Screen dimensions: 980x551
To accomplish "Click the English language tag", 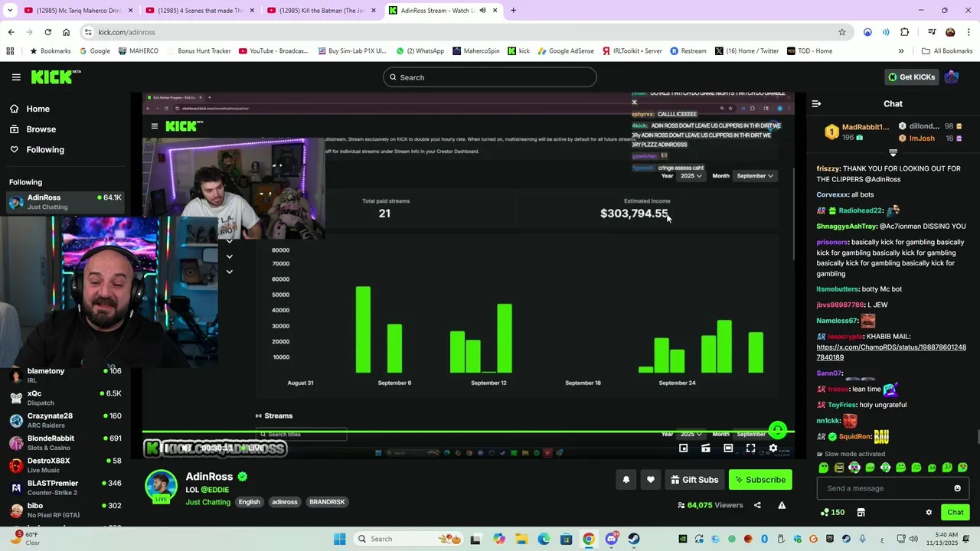I will pos(249,502).
